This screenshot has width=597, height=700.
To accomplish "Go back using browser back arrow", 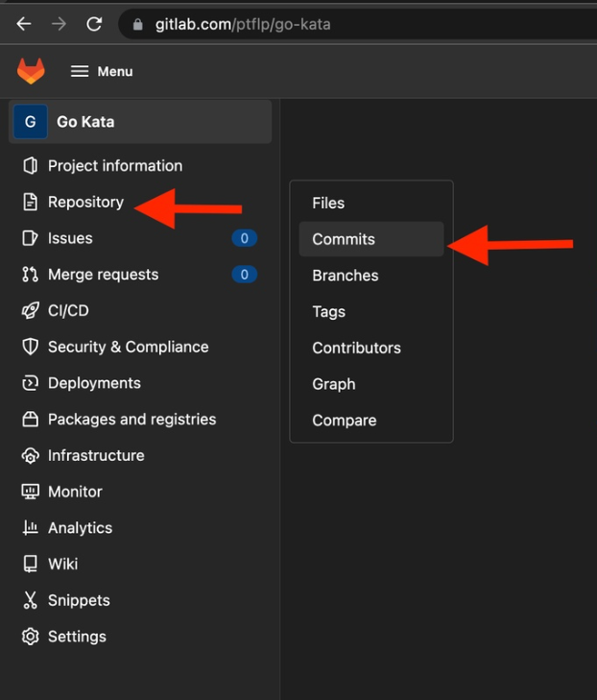I will pyautogui.click(x=24, y=24).
